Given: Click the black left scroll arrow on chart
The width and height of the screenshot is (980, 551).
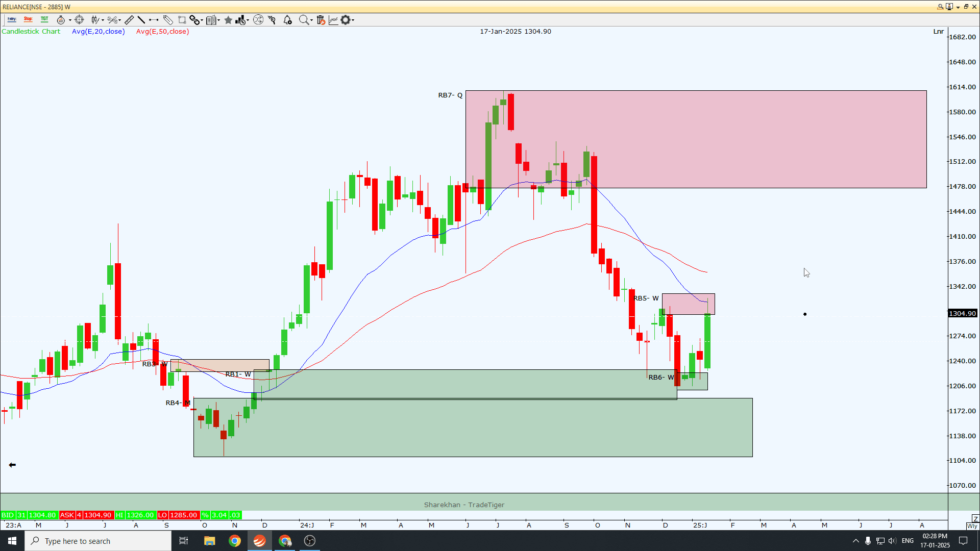Looking at the screenshot, I should [x=12, y=465].
